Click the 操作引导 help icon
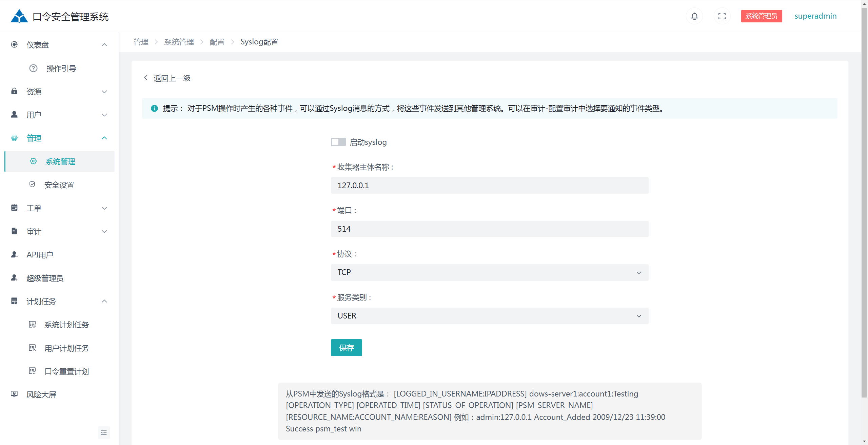 tap(33, 68)
